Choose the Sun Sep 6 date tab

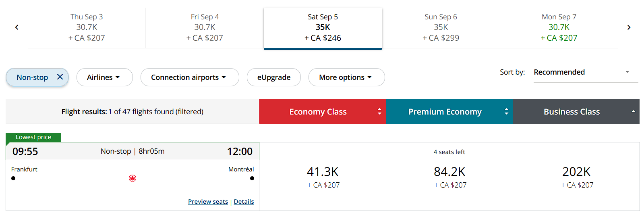(x=441, y=27)
